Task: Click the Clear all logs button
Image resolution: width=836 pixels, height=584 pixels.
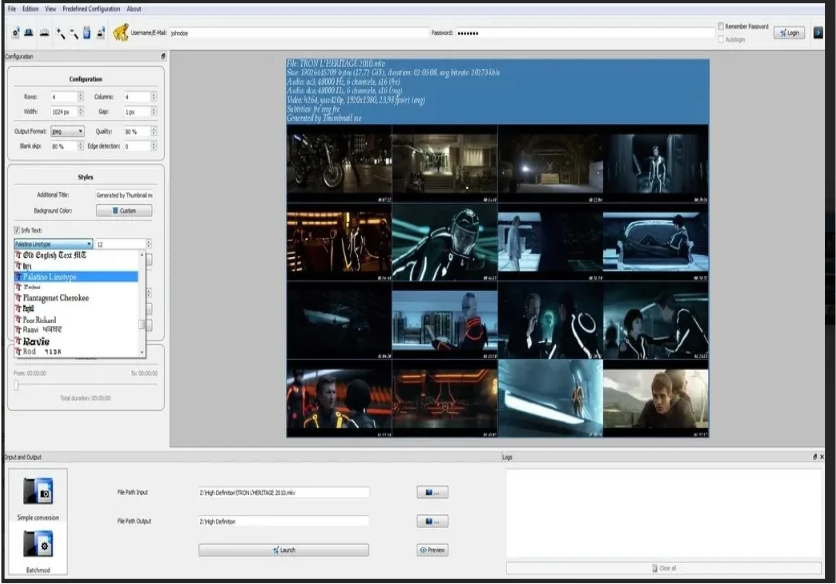Action: 664,568
